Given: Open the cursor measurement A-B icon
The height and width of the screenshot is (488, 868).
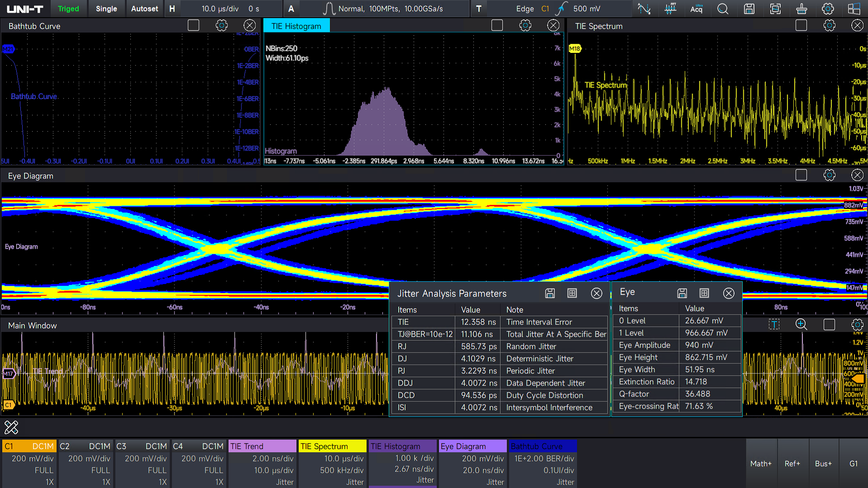Looking at the screenshot, I should tap(644, 9).
